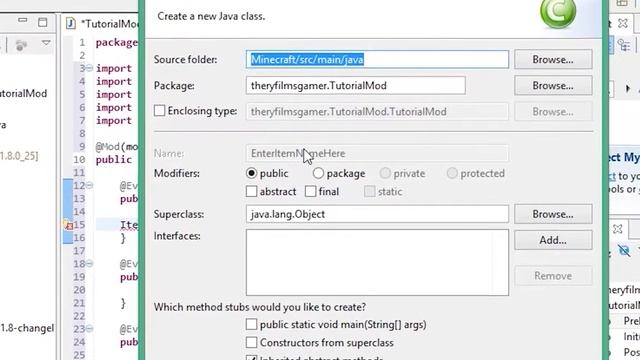Click the Interfaces list box
This screenshot has height=360, width=640.
(x=377, y=262)
